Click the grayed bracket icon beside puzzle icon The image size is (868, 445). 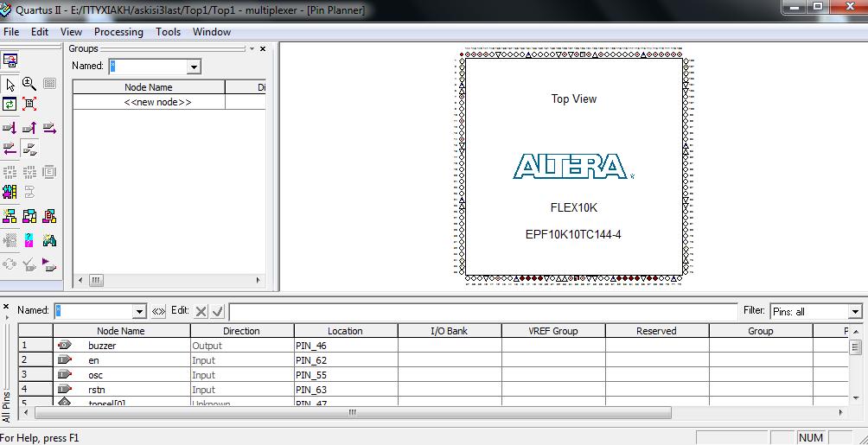tap(29, 192)
